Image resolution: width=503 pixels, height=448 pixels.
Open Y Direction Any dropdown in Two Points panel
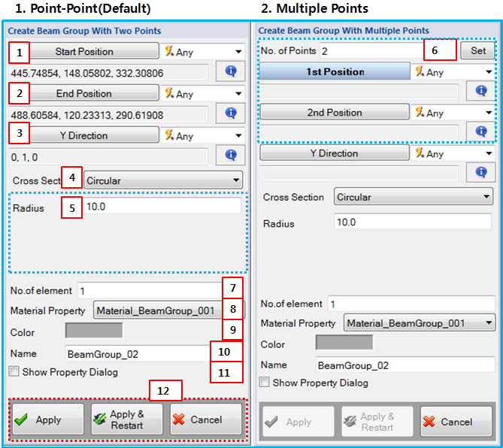(x=203, y=135)
